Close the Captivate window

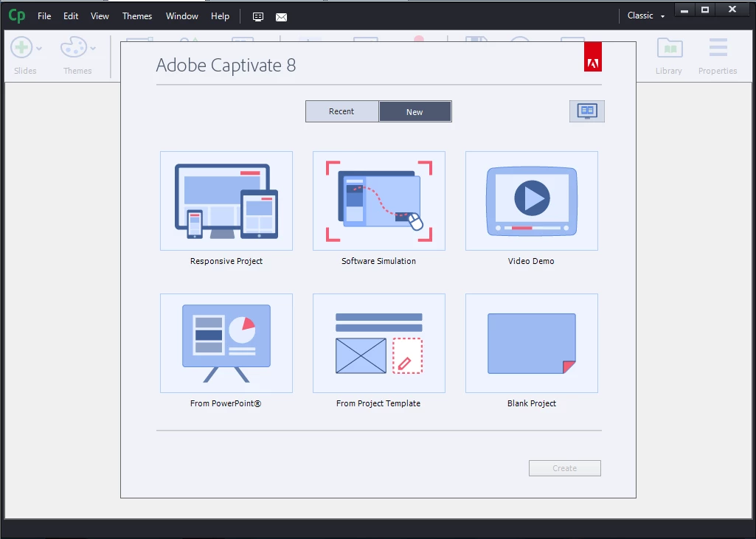732,10
